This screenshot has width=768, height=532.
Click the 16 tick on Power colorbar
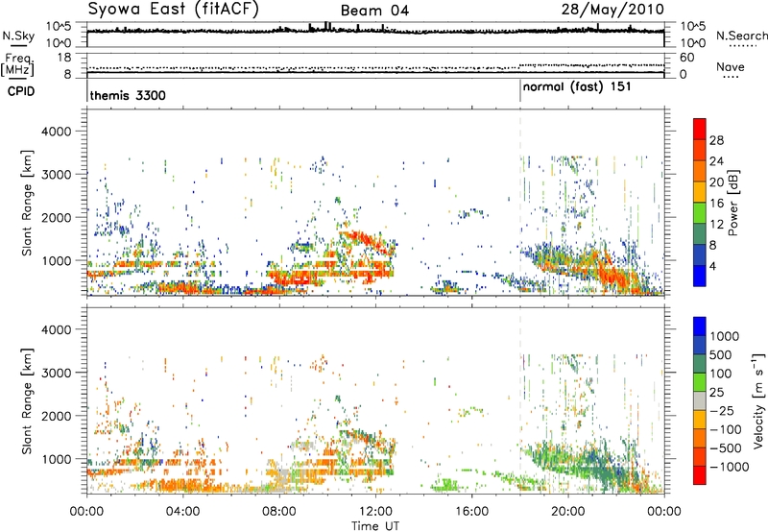tap(716, 204)
